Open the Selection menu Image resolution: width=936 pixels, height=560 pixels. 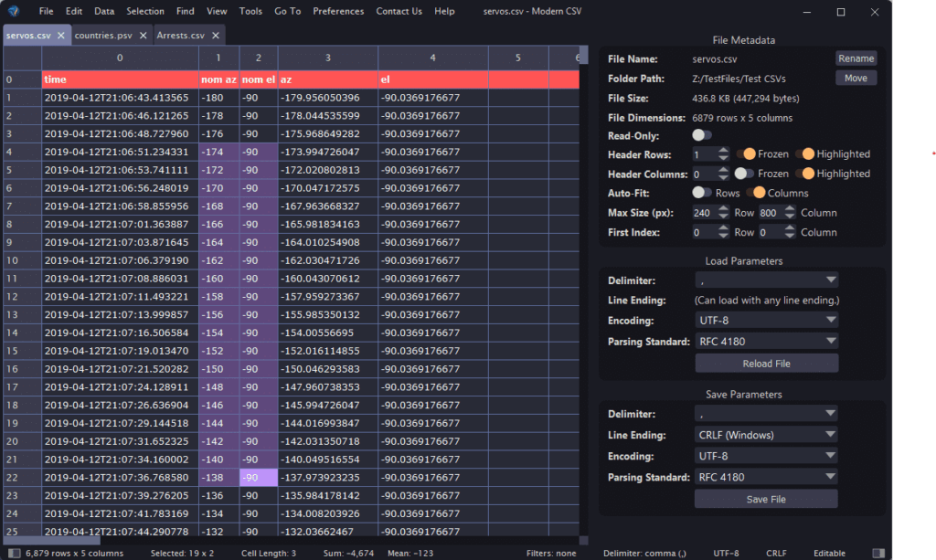pos(145,11)
